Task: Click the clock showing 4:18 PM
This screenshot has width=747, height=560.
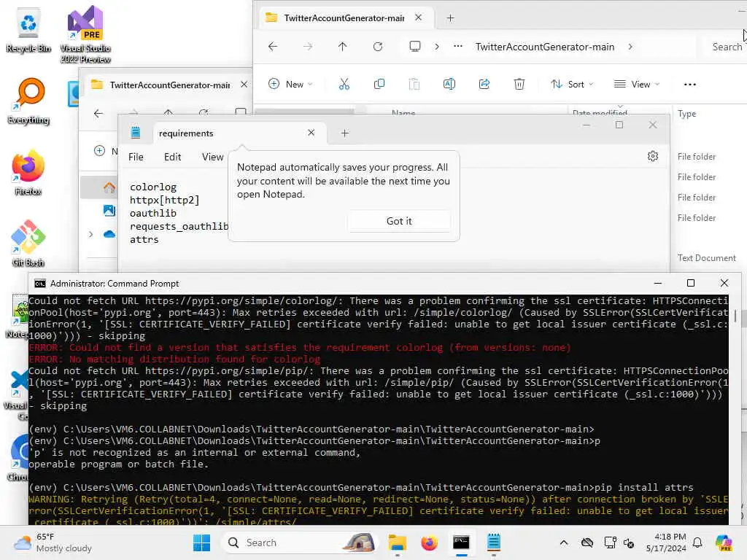Action: click(666, 542)
